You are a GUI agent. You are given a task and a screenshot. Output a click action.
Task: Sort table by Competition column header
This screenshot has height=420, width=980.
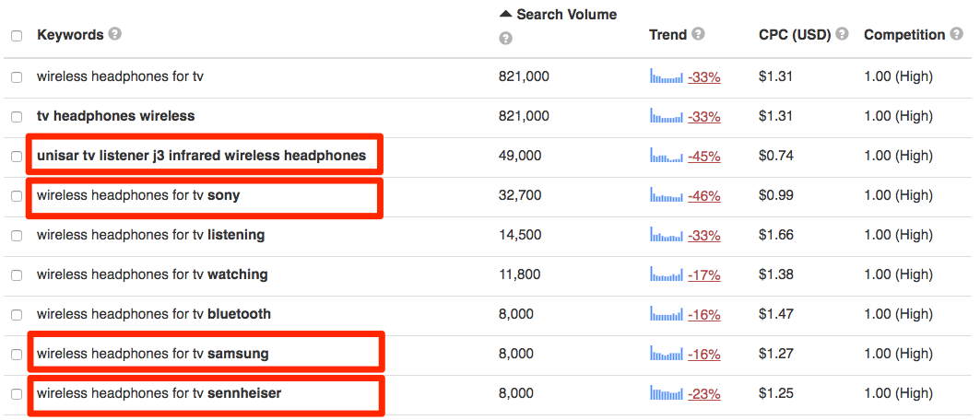click(x=903, y=35)
